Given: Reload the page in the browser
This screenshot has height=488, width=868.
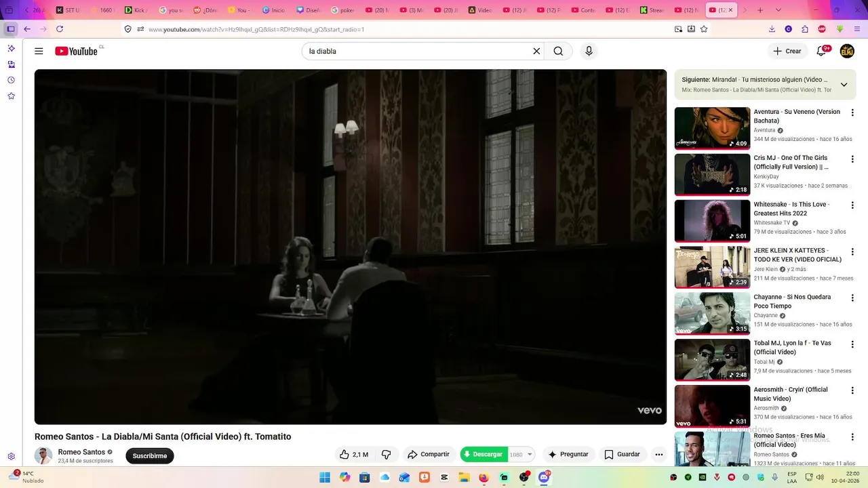Looking at the screenshot, I should tap(60, 29).
